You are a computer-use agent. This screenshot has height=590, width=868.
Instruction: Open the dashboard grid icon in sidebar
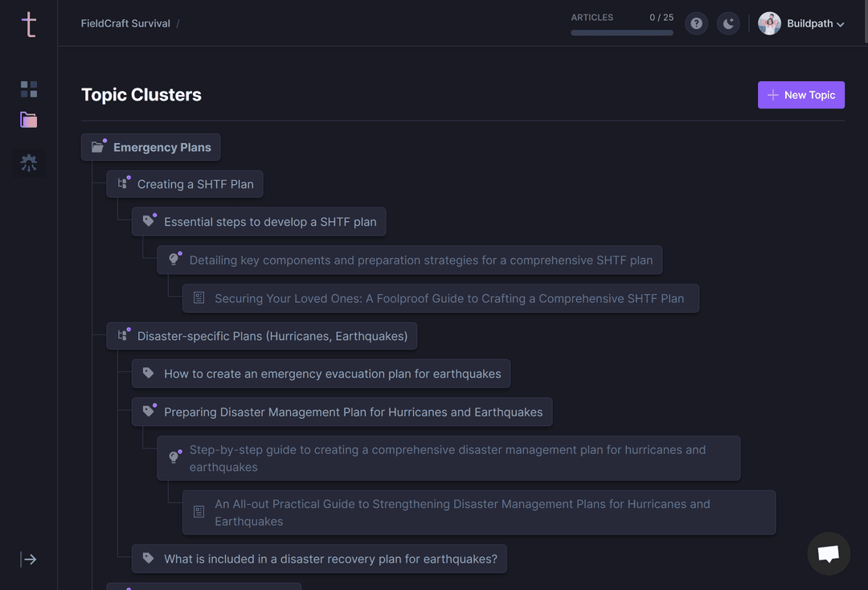28,89
